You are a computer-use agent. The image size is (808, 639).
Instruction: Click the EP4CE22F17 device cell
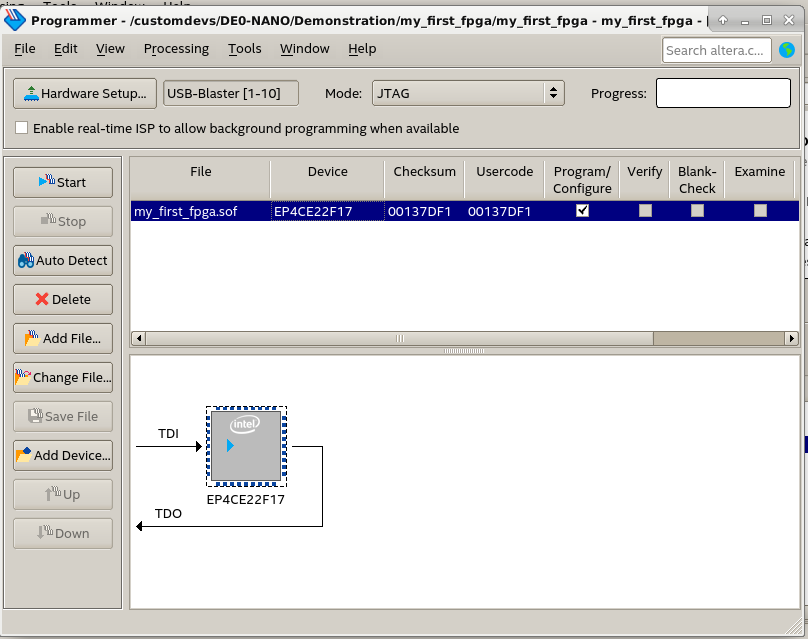[x=328, y=211]
